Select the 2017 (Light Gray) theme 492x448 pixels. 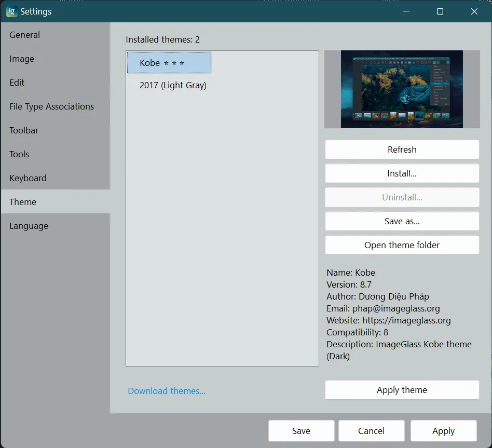[173, 85]
